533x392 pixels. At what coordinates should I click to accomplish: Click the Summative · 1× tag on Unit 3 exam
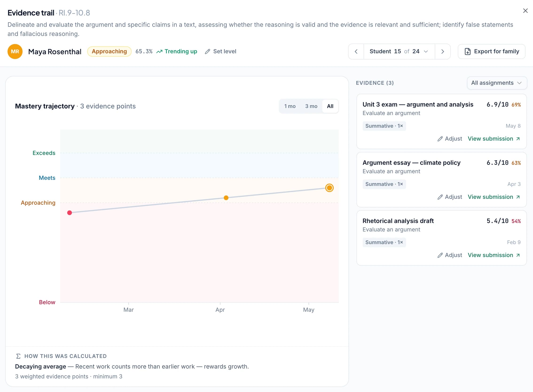384,126
